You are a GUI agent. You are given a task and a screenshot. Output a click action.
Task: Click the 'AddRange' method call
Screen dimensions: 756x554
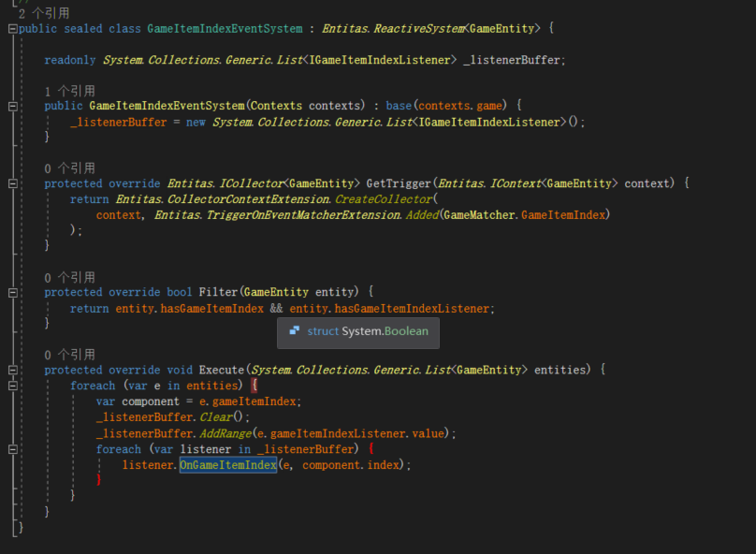coord(225,433)
